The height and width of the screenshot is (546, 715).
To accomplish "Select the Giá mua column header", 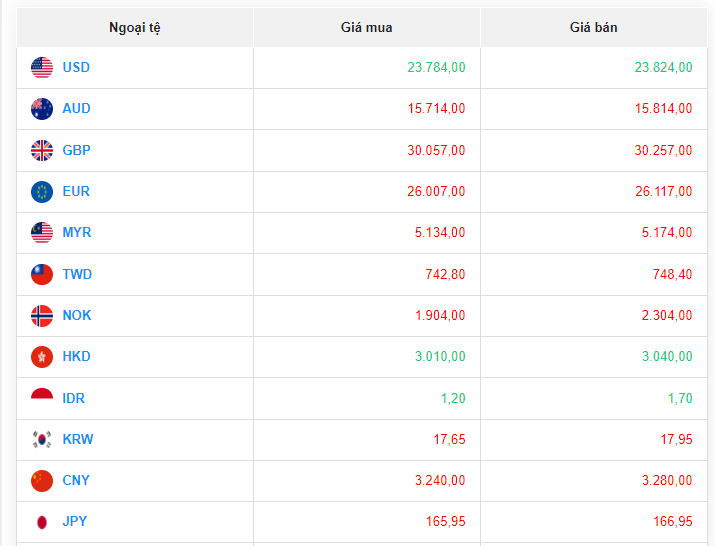I will point(366,28).
